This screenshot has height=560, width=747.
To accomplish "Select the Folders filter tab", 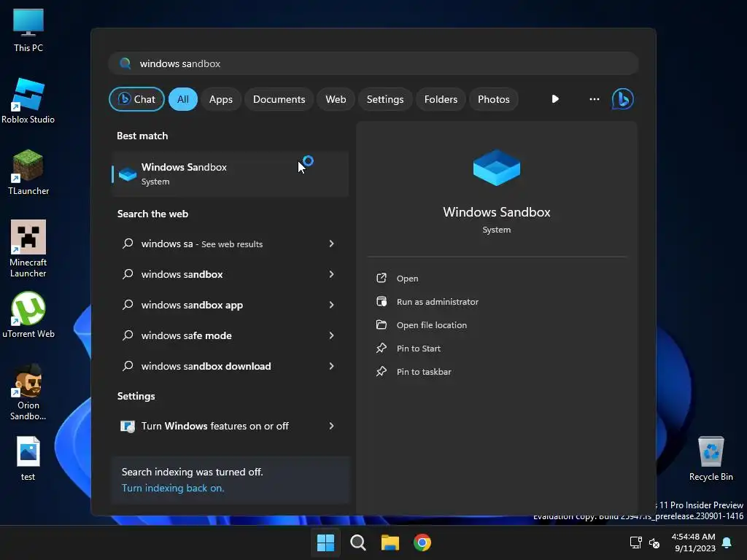I will 441,99.
